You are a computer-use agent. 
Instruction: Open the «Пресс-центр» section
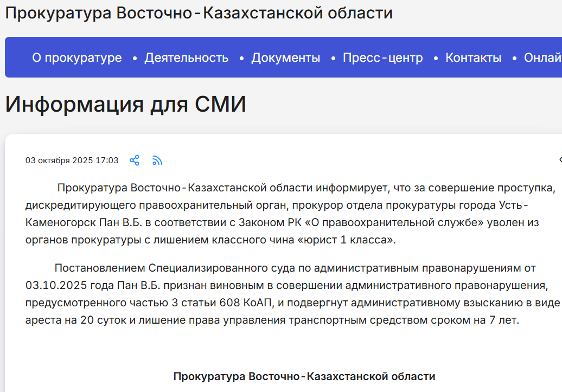(382, 57)
